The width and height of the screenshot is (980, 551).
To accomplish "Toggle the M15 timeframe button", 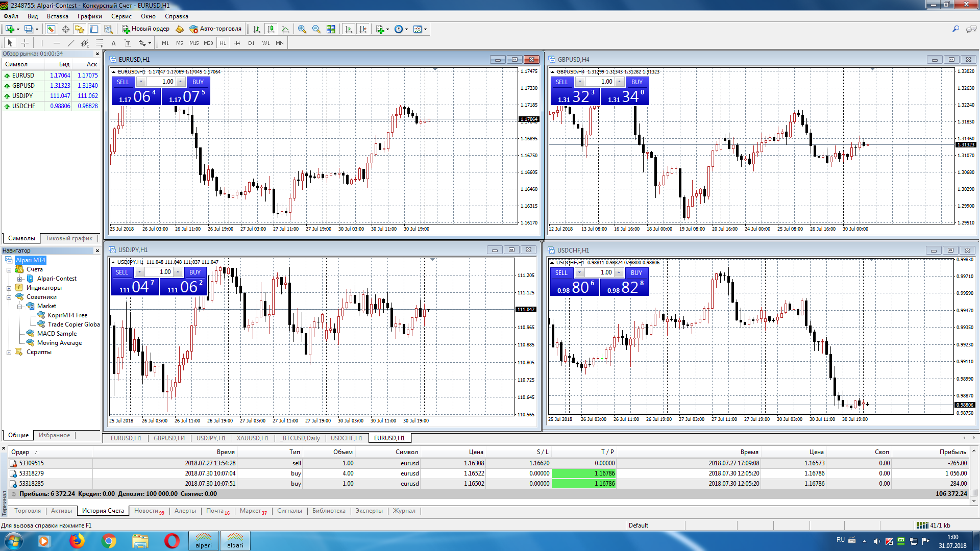I will pos(194,43).
